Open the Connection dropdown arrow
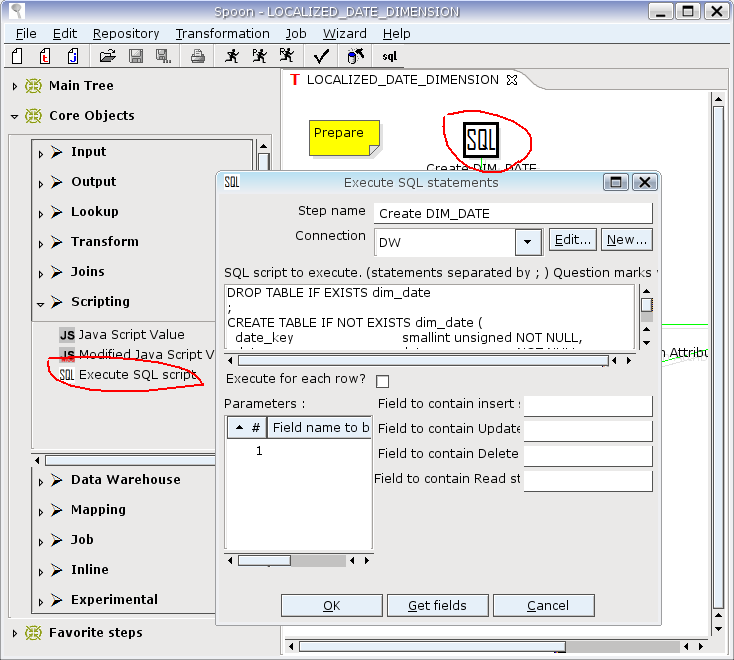 click(x=528, y=242)
